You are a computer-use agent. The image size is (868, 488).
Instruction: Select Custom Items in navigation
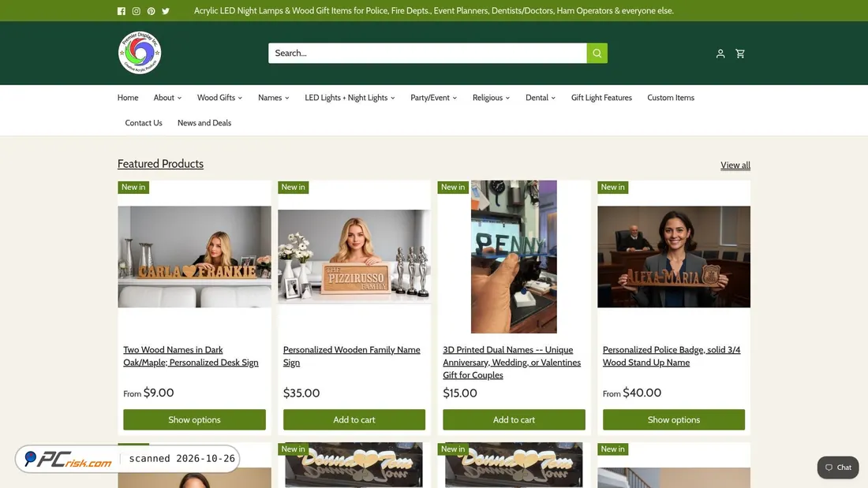(x=671, y=98)
